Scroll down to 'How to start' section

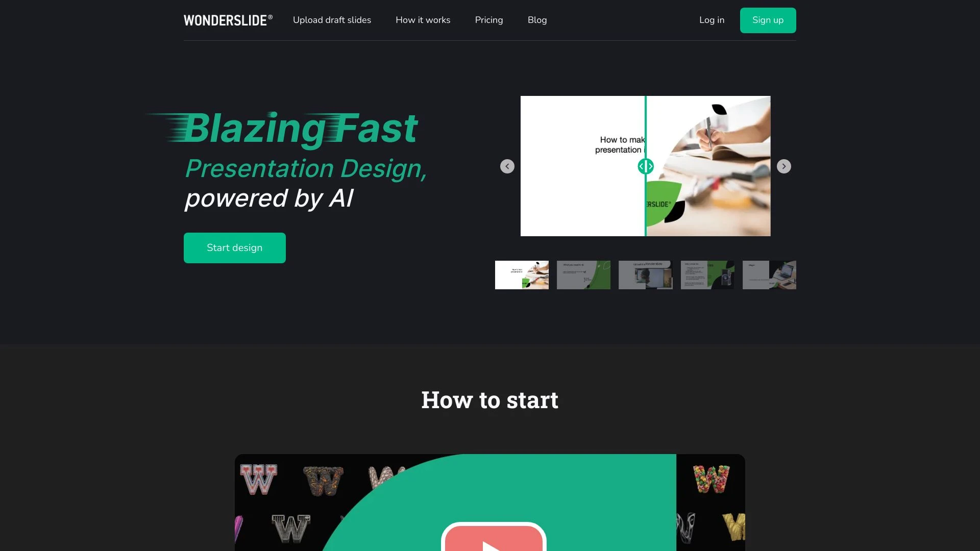tap(489, 399)
